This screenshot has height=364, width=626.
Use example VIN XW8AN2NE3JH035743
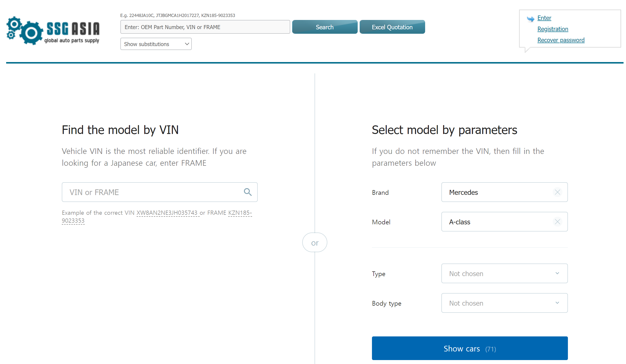coord(167,213)
